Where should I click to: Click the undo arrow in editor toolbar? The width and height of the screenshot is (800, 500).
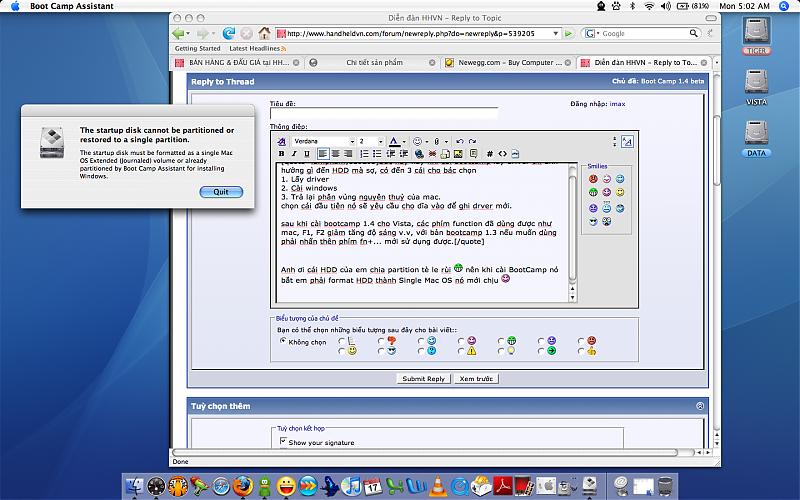click(x=459, y=141)
